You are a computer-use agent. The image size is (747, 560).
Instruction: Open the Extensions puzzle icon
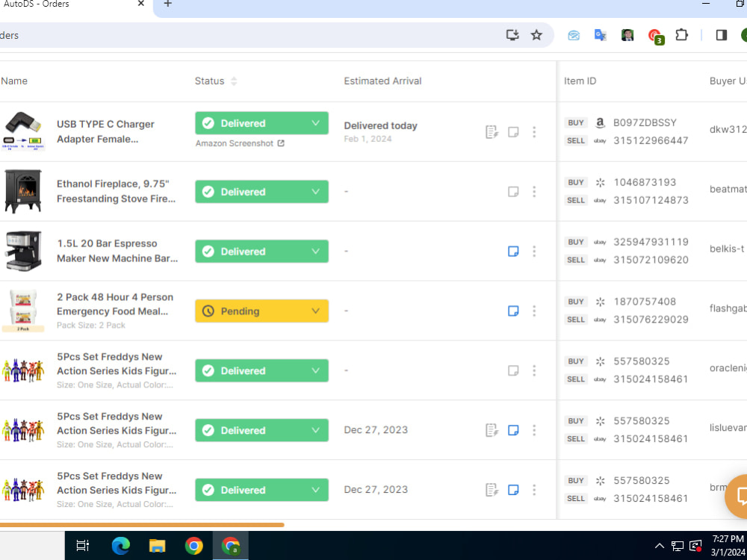click(x=682, y=35)
